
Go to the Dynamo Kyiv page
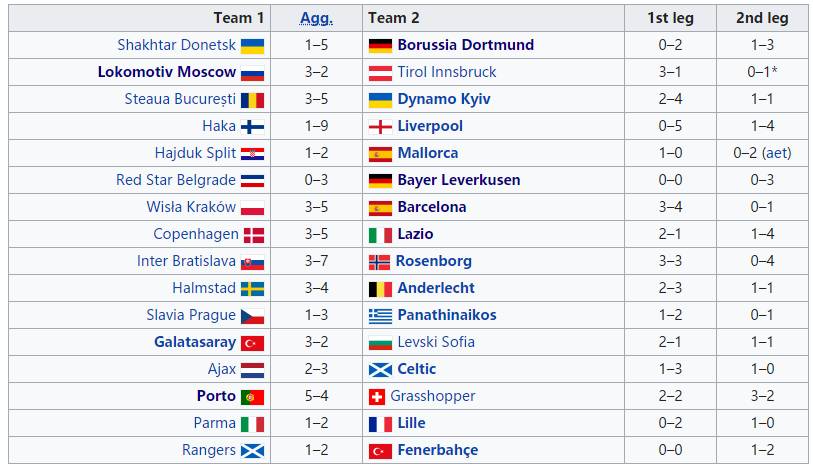(444, 99)
